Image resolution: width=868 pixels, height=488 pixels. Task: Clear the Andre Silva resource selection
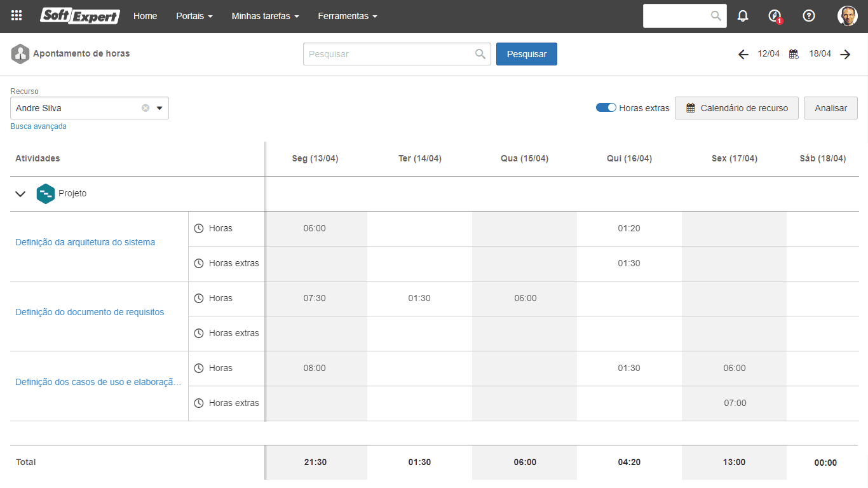(x=146, y=108)
